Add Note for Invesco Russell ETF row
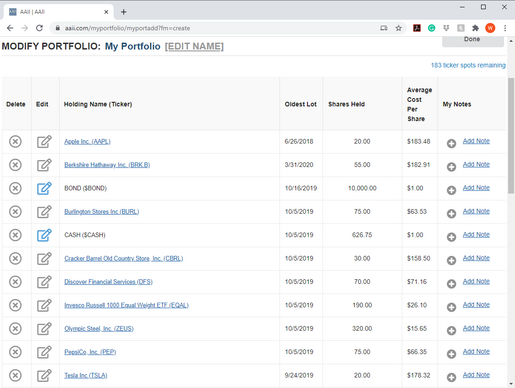Image resolution: width=515 pixels, height=388 pixels. tap(476, 305)
